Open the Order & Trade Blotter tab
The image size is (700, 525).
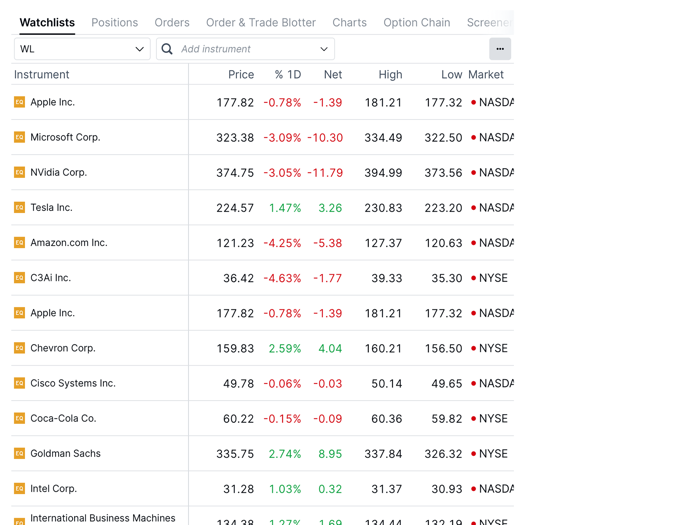(x=261, y=22)
